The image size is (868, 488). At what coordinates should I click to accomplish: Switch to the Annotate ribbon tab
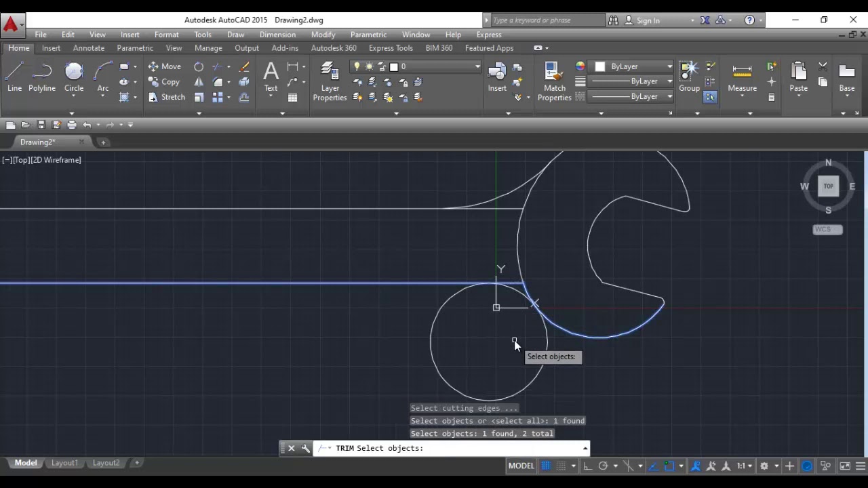click(x=89, y=48)
